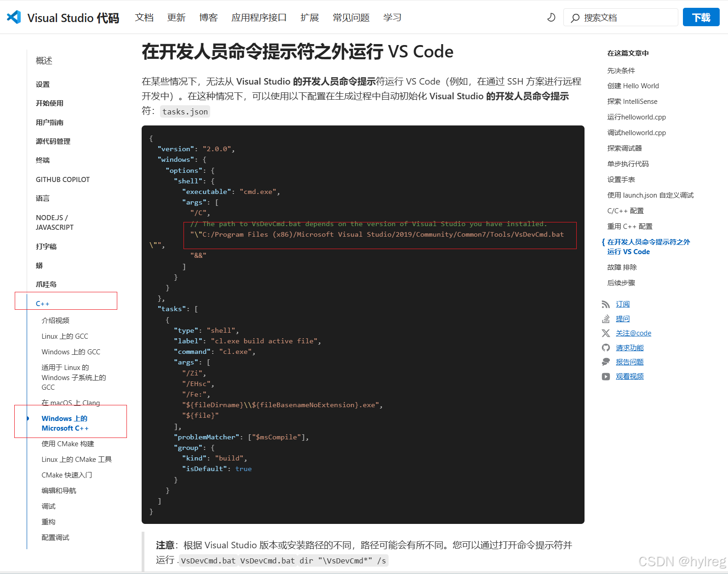Expand the GITHUB COPILOT sidebar section
The height and width of the screenshot is (574, 728).
[63, 180]
